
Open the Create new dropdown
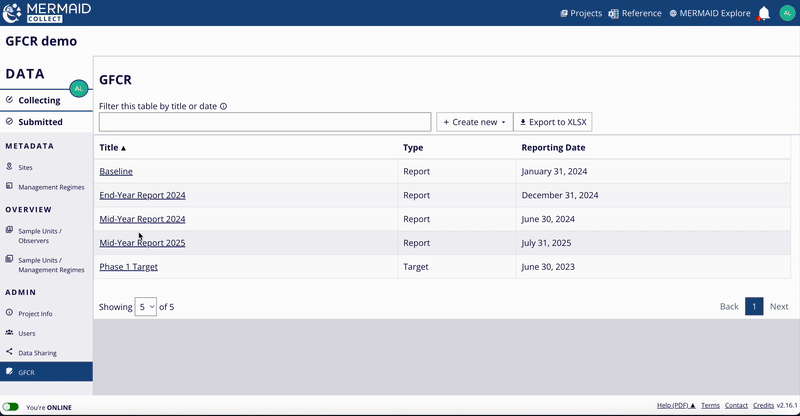click(x=474, y=122)
